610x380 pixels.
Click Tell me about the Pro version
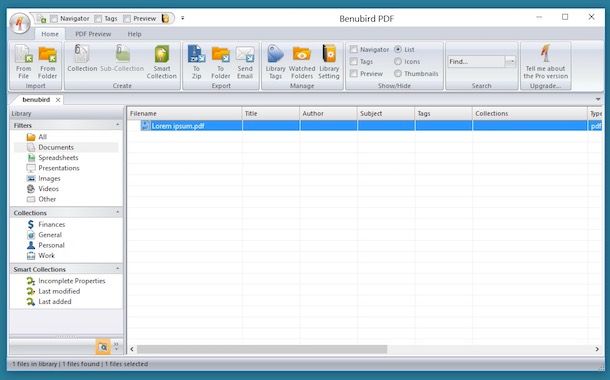[545, 62]
